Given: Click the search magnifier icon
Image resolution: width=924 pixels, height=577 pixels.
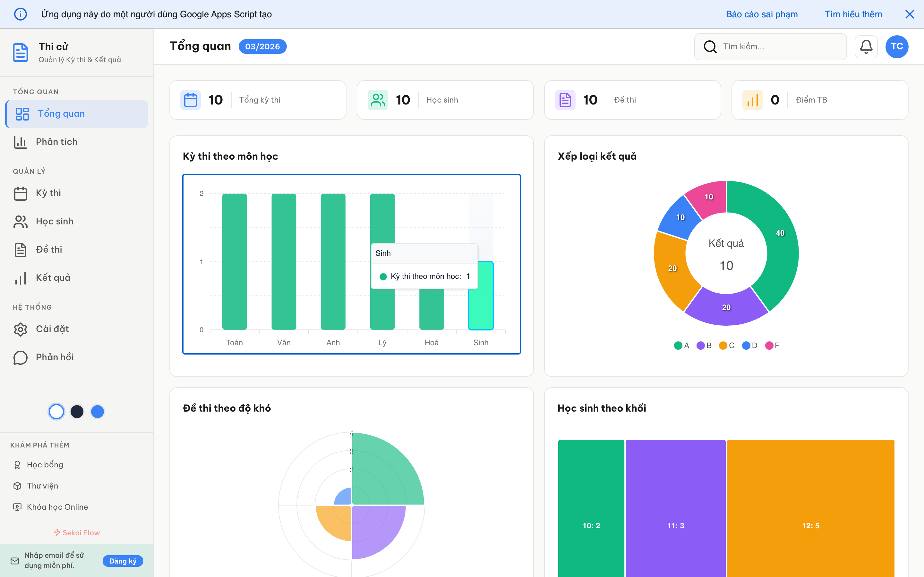Looking at the screenshot, I should point(710,46).
